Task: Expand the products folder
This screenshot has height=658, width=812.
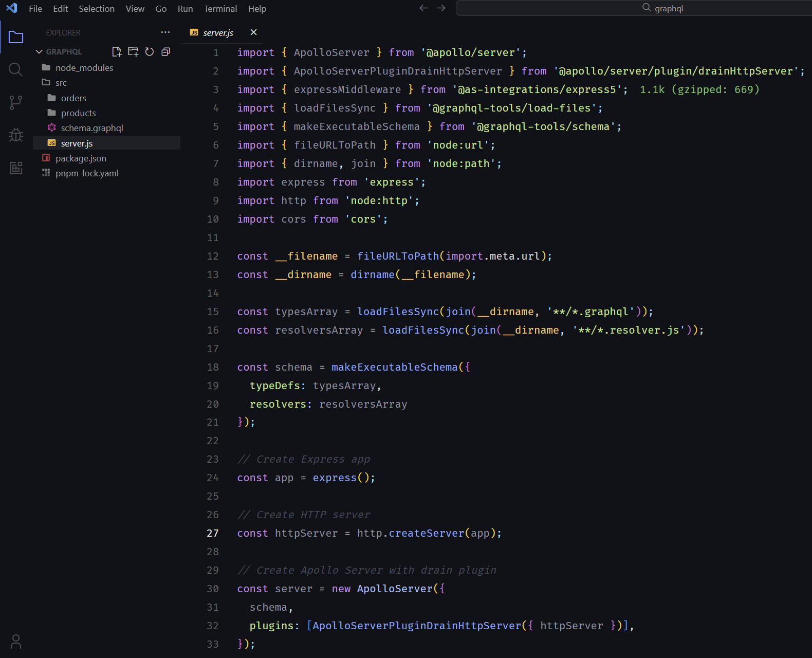Action: pos(106,113)
